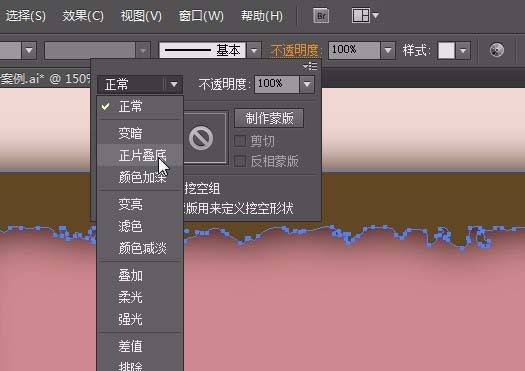
Task: Open the 窗口(W) menu
Action: click(x=201, y=16)
